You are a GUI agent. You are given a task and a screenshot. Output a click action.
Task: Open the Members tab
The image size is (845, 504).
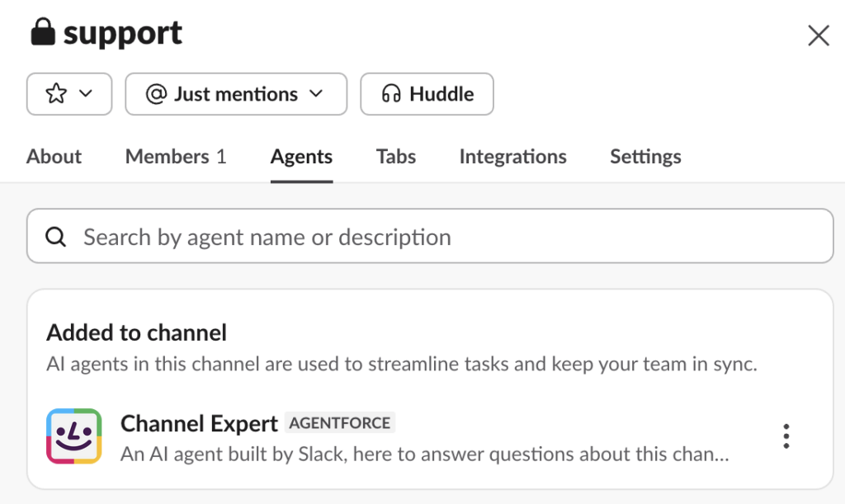175,157
